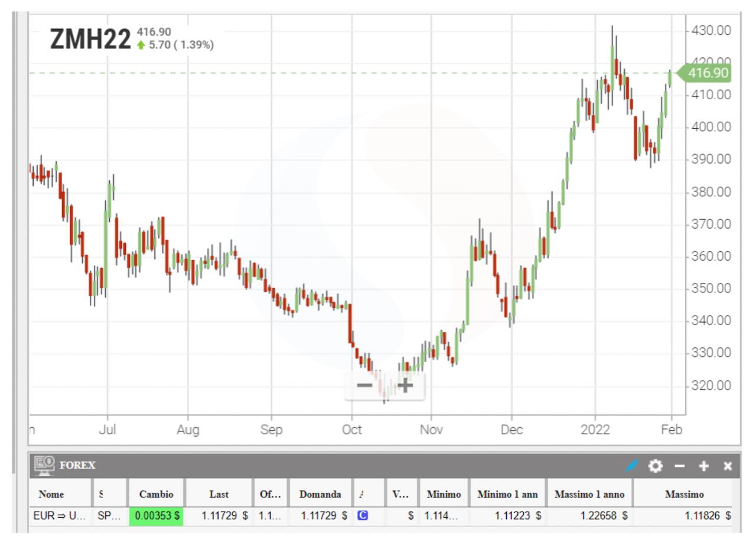Viewport: 756px width, 543px height.
Task: Collapse the FOREX panel with minus icon
Action: point(680,466)
